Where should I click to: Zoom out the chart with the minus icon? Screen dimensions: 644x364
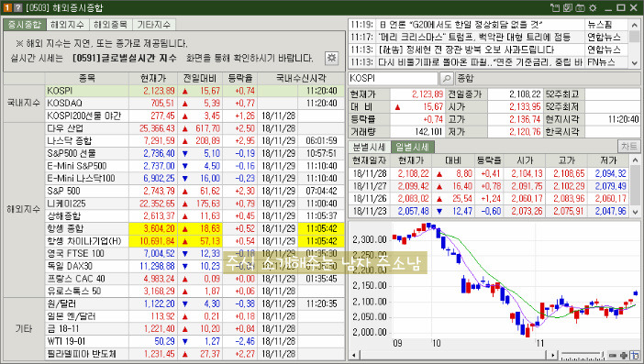pyautogui.click(x=613, y=356)
